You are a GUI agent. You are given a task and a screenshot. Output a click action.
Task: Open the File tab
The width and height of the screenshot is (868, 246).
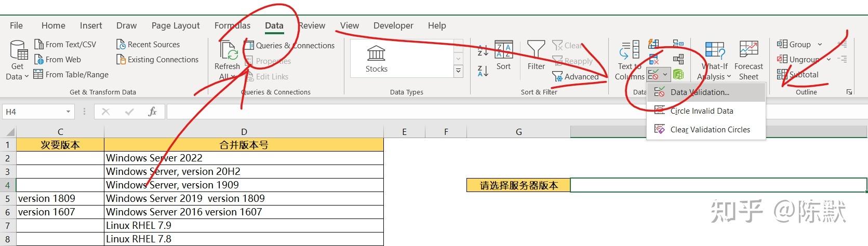tap(16, 25)
